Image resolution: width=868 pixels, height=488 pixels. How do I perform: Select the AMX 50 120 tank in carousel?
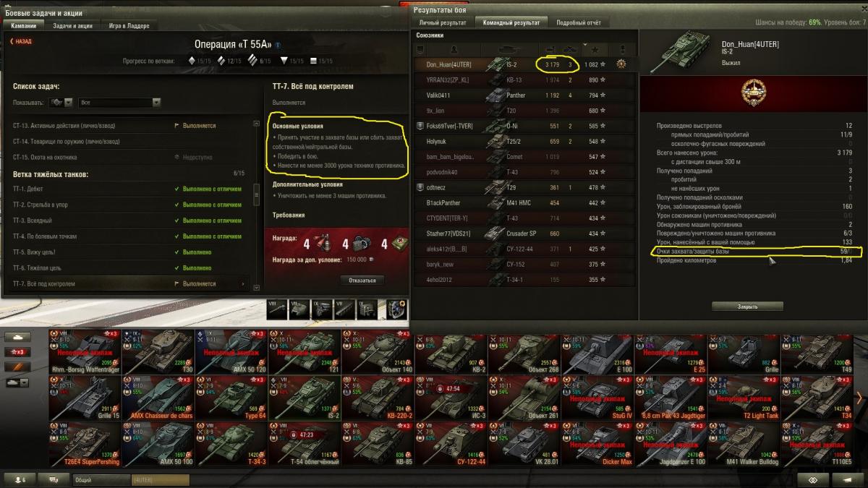[x=231, y=351]
